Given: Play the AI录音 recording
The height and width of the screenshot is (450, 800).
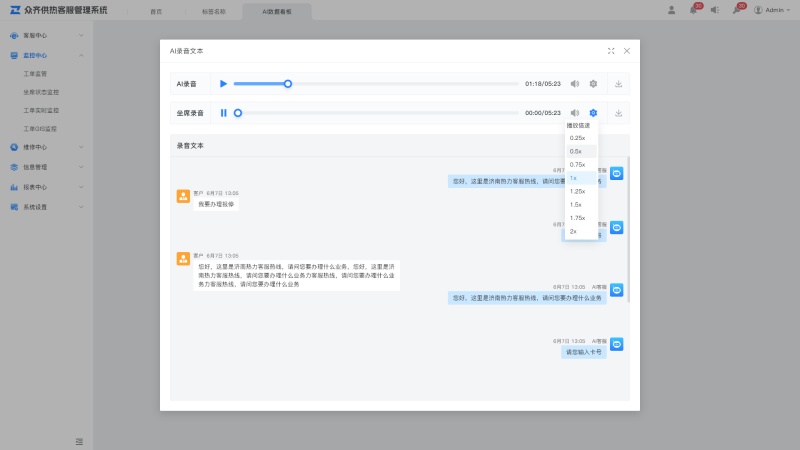Looking at the screenshot, I should tap(223, 84).
